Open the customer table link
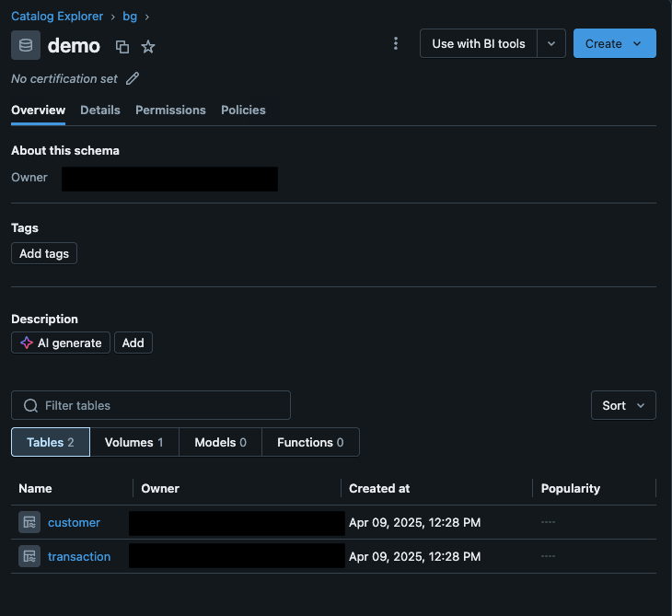 [x=74, y=522]
